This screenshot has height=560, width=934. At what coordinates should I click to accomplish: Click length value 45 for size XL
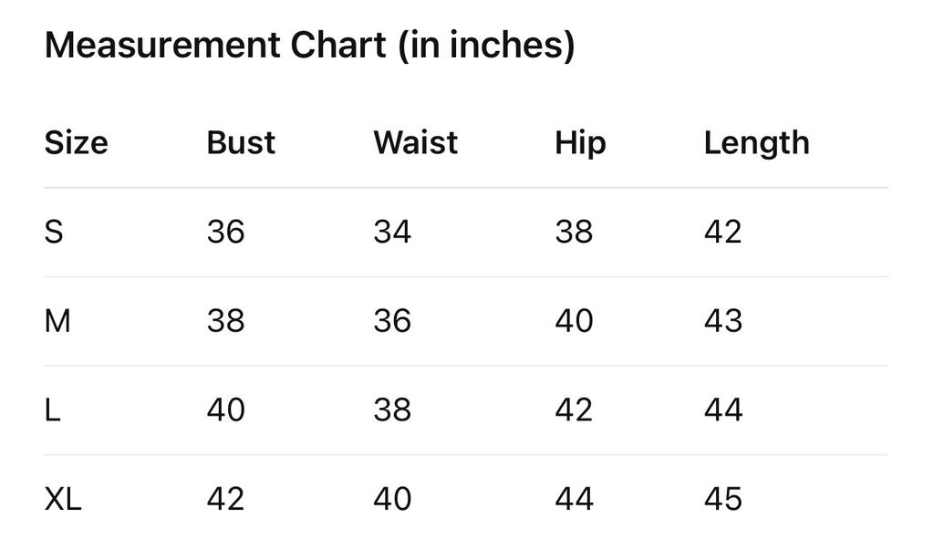[722, 499]
